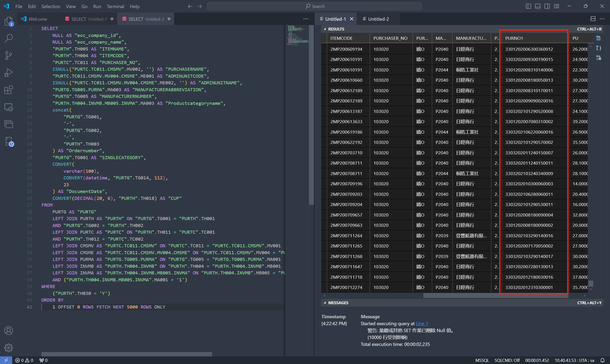
Task: Go forward using the navigation arrow
Action: click(x=200, y=6)
